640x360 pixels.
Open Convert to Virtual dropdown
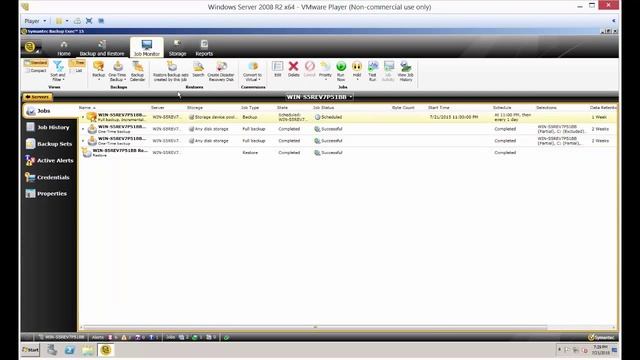(252, 71)
